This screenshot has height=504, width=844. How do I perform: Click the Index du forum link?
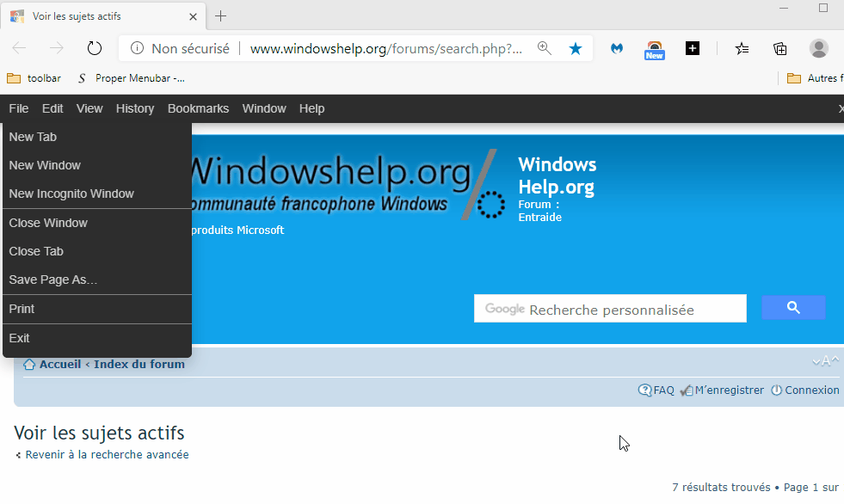tap(139, 364)
